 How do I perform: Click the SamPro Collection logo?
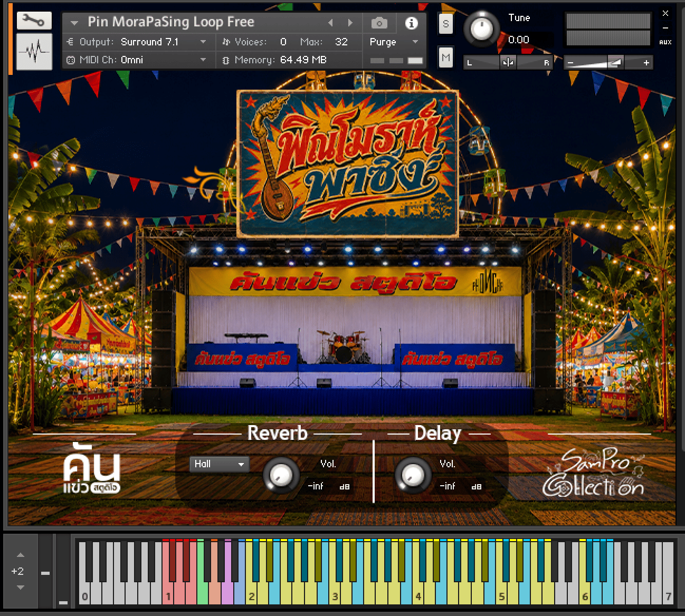[594, 472]
